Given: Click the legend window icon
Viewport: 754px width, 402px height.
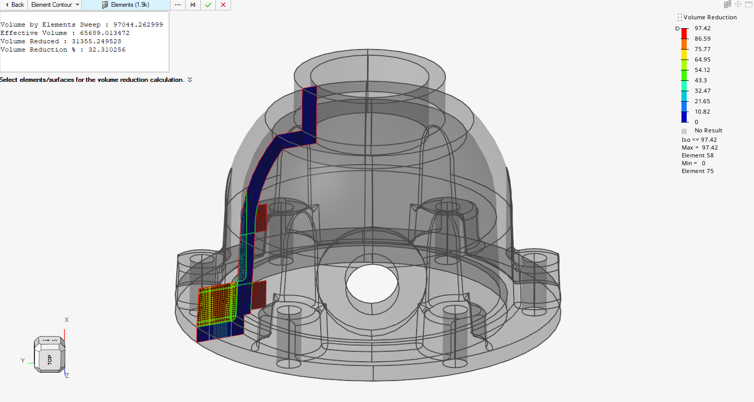Looking at the screenshot, I should click(748, 5).
